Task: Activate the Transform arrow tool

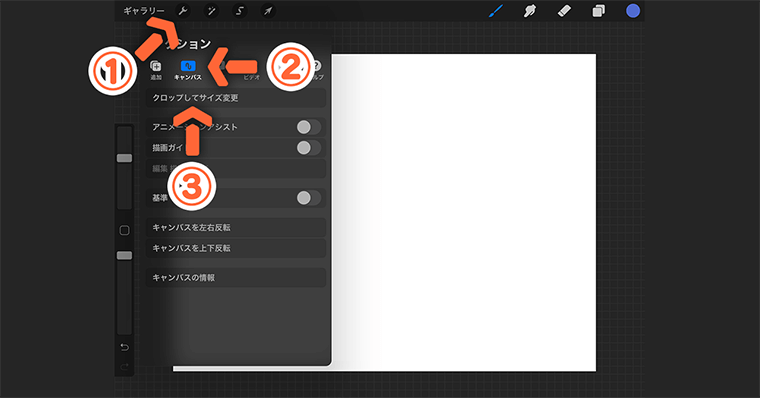Action: [x=268, y=11]
